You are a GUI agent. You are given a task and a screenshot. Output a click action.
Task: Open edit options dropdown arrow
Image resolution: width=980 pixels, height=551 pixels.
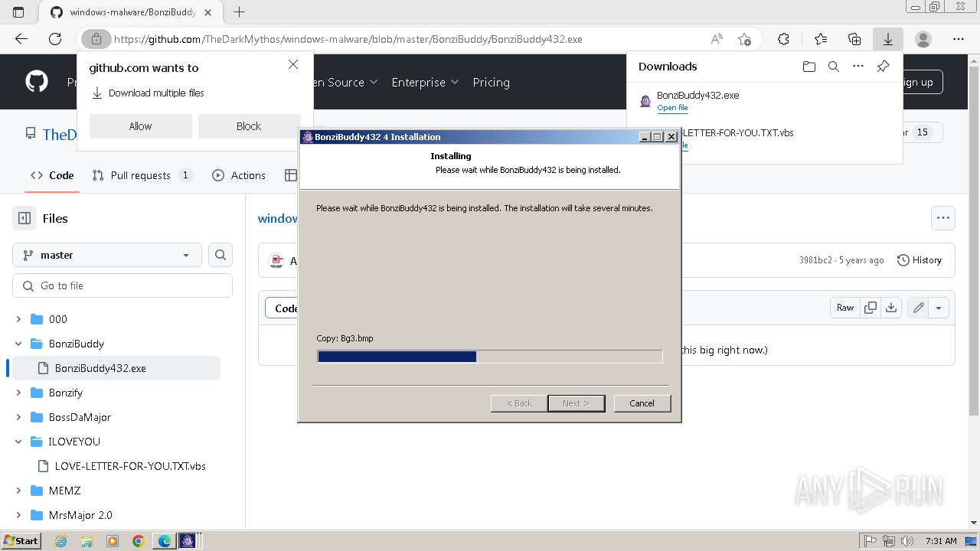[939, 308]
